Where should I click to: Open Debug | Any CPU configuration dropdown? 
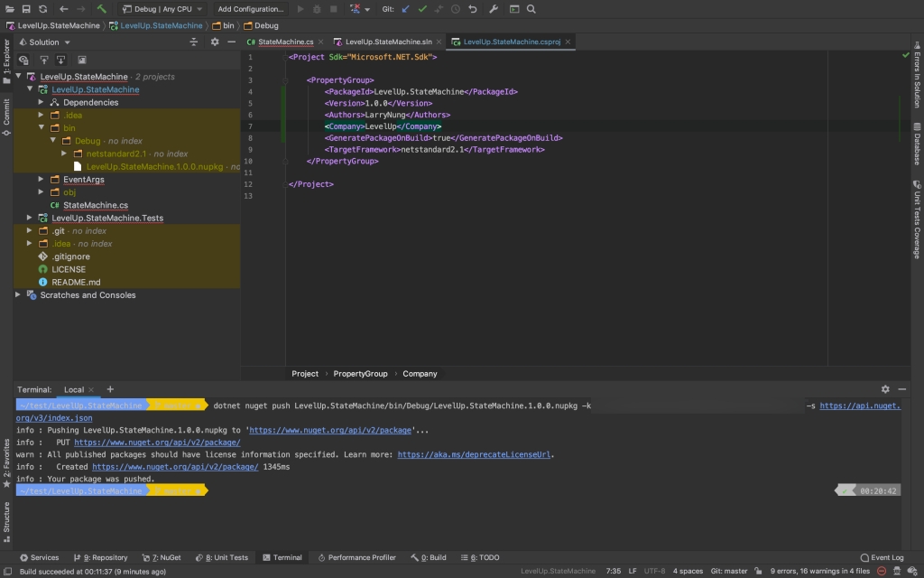point(162,9)
